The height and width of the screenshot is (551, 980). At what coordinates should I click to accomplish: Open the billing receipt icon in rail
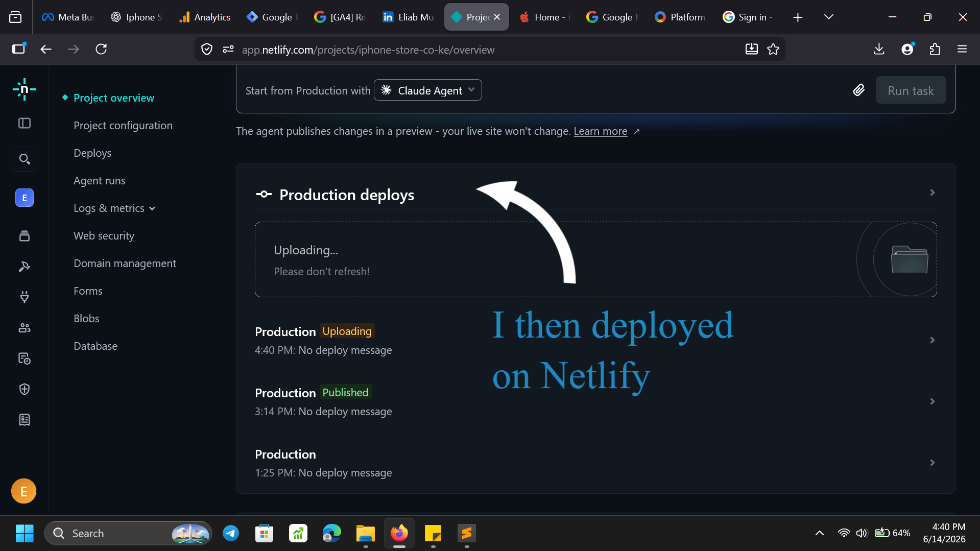(25, 420)
